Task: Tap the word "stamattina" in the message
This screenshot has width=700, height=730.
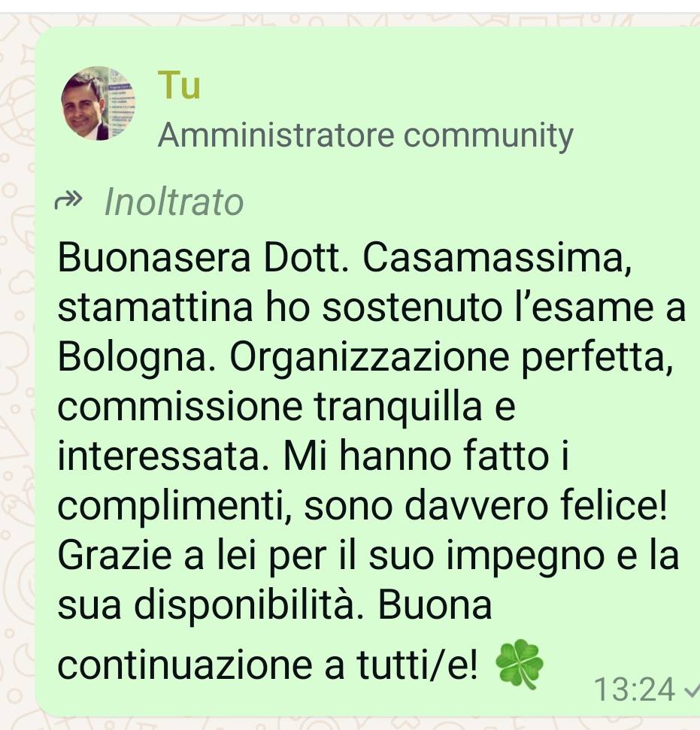Action: pos(155,307)
